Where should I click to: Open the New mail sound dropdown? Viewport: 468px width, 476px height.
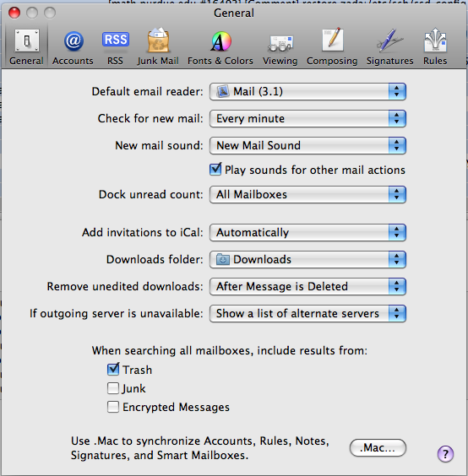tap(307, 145)
